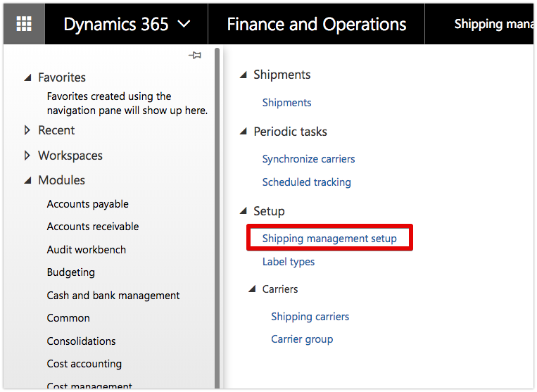Click Synchronize carriers
Image resolution: width=537 pixels, height=392 pixels.
(x=308, y=159)
